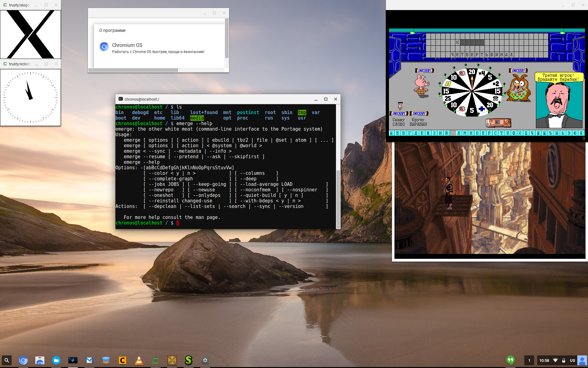
Task: Click the 'О программе' title
Action: click(x=112, y=30)
